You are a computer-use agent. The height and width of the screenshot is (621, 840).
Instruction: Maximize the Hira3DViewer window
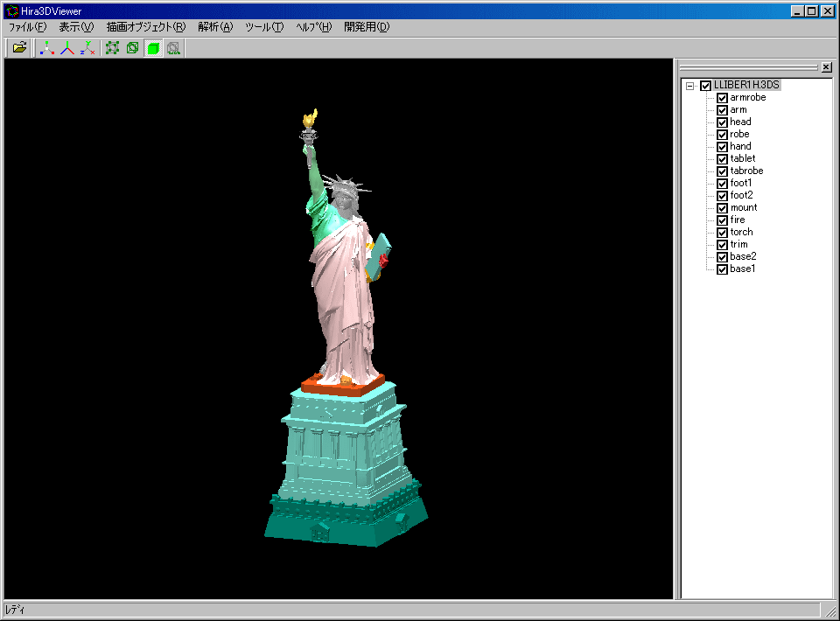pos(812,11)
